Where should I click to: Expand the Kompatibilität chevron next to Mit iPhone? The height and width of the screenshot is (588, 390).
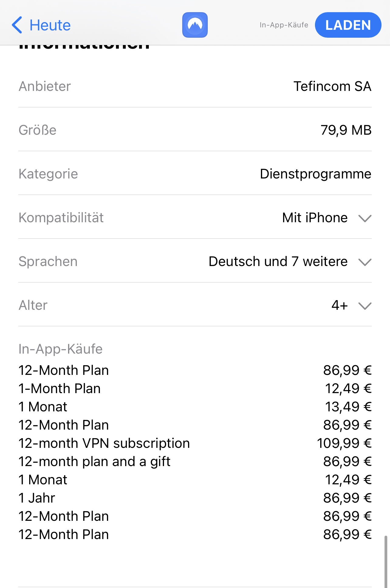point(365,218)
